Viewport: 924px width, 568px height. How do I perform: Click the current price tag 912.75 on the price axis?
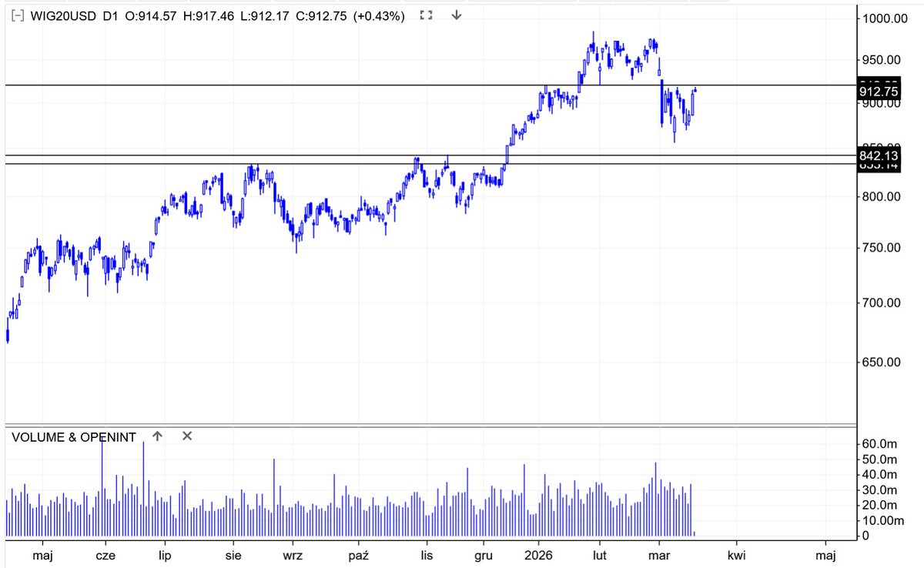click(878, 91)
